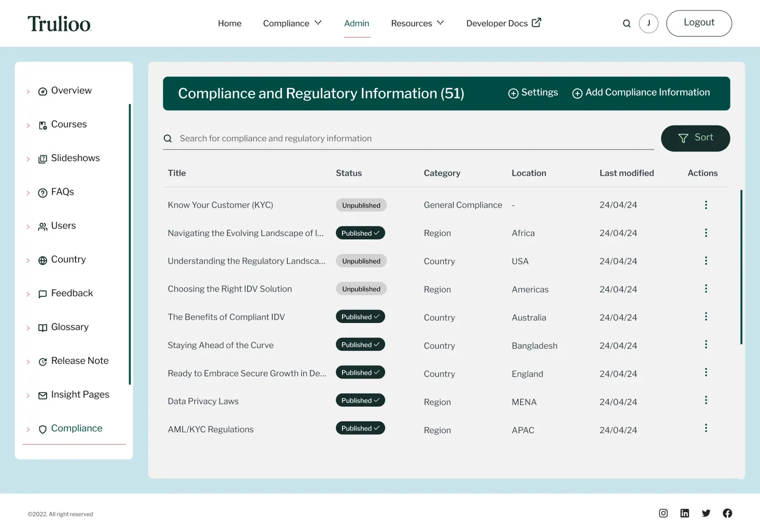Image resolution: width=760 pixels, height=532 pixels.
Task: Toggle Published status for AML/KYC Regulations
Action: pos(360,428)
